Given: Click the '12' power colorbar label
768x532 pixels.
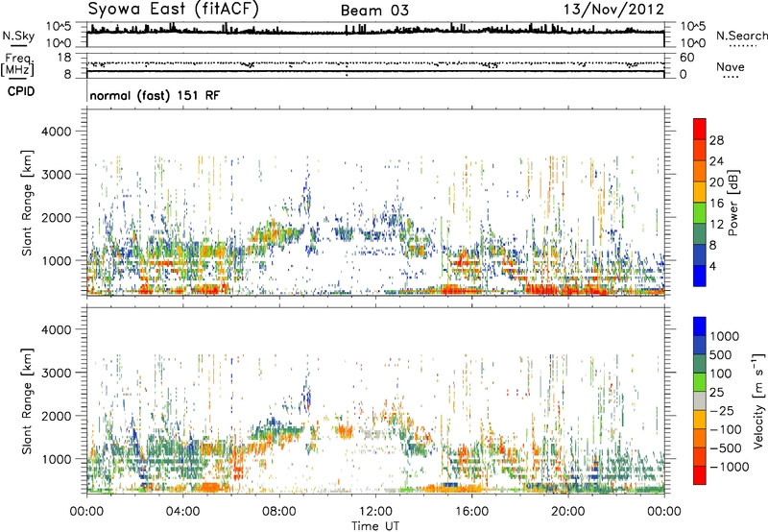Looking at the screenshot, I should point(716,225).
